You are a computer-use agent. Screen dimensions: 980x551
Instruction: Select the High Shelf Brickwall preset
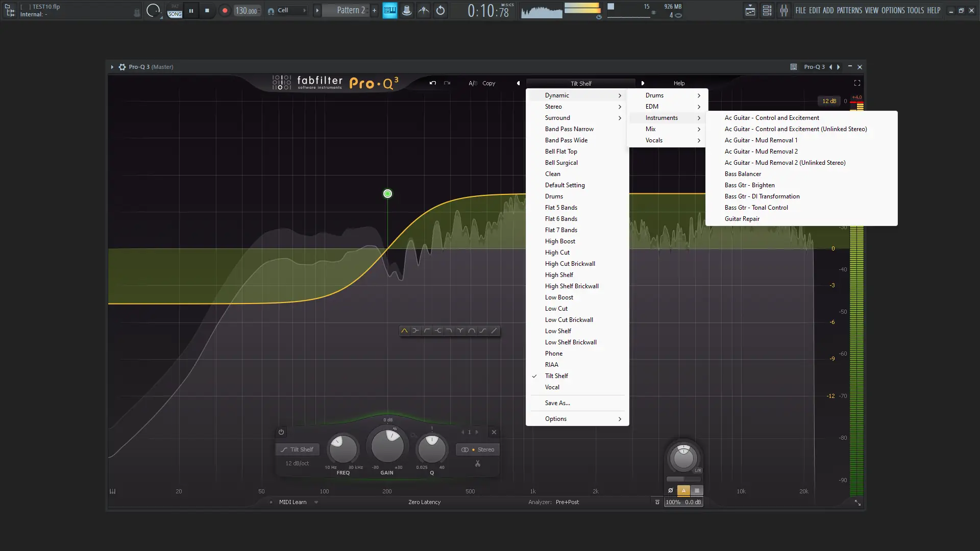(572, 286)
